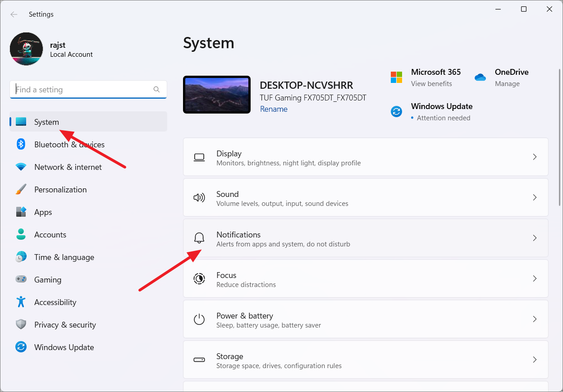Image resolution: width=563 pixels, height=392 pixels.
Task: Click the Personalization paintbrush icon
Action: [x=21, y=189]
